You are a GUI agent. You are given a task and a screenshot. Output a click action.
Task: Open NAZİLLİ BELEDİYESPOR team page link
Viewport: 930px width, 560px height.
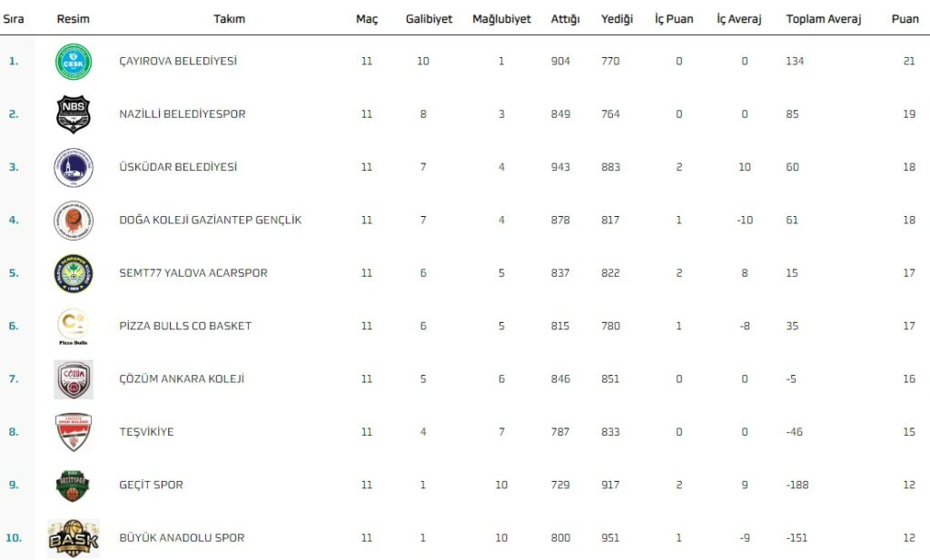pos(182,113)
